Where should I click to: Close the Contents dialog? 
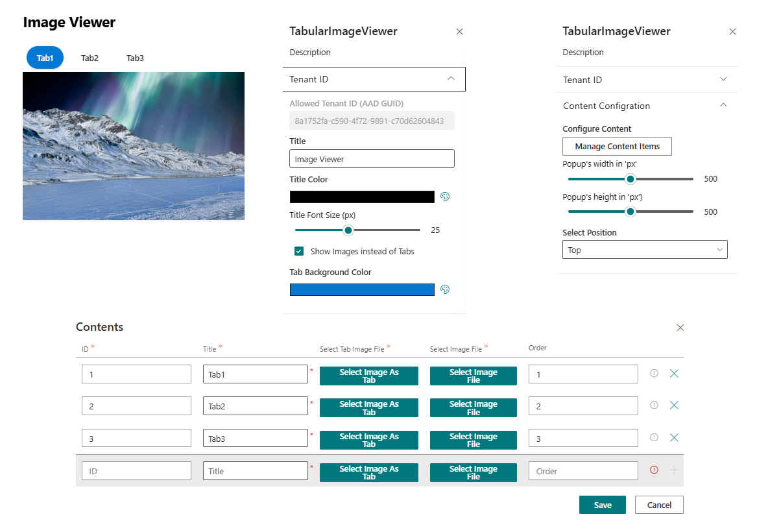[x=680, y=328]
